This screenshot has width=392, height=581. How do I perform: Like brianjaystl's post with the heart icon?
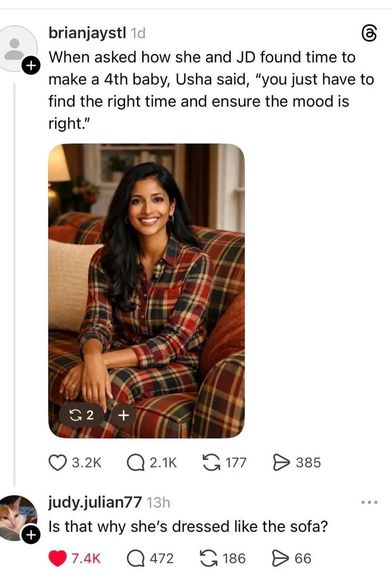coord(57,462)
